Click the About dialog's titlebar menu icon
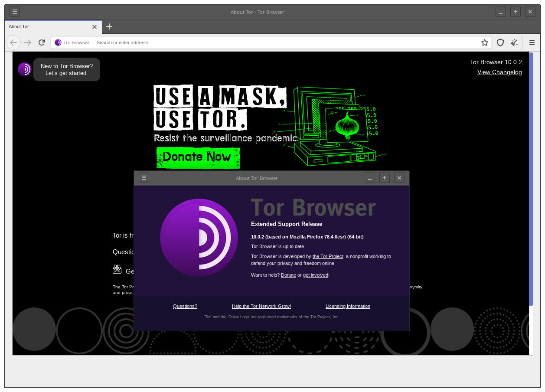The width and height of the screenshot is (545, 392). (x=144, y=178)
